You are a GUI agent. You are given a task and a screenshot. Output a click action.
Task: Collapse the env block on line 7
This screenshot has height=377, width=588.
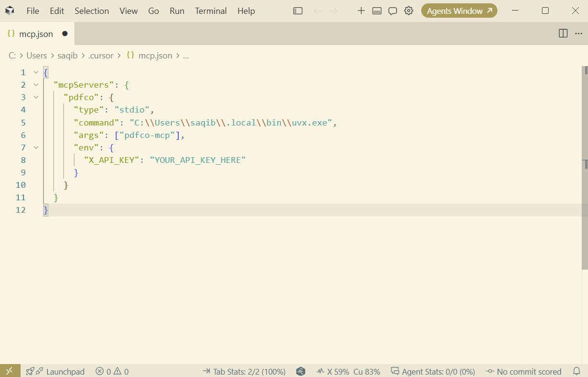pyautogui.click(x=35, y=148)
